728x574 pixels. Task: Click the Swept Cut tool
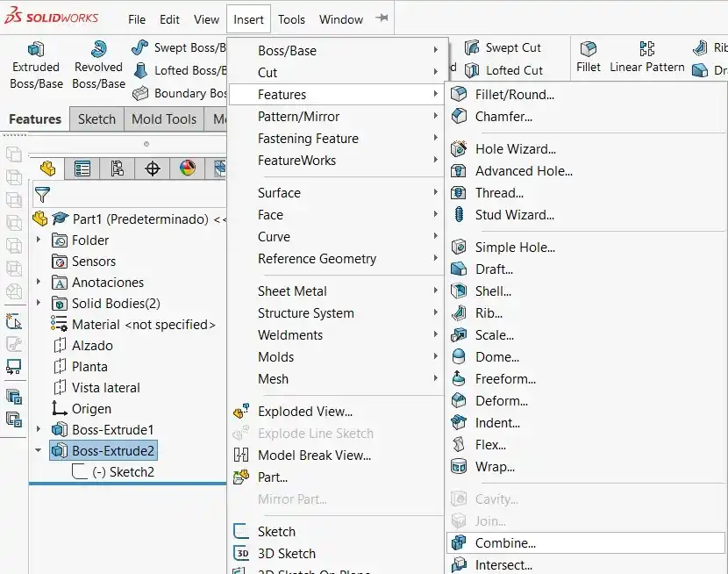click(503, 47)
